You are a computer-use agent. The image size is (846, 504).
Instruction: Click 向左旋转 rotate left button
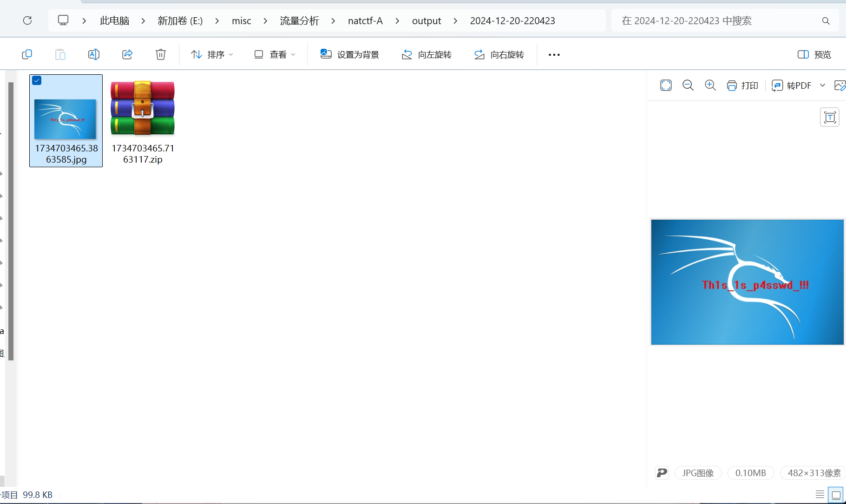tap(426, 55)
